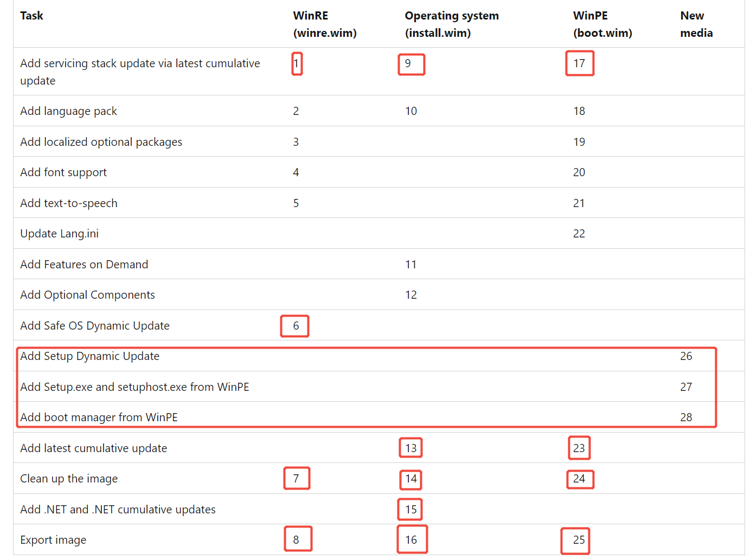Select boxed number 15 for .NET updates

[x=410, y=509]
